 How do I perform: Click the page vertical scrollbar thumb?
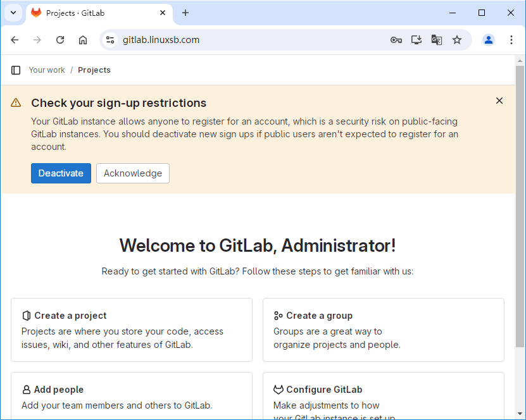click(520, 206)
